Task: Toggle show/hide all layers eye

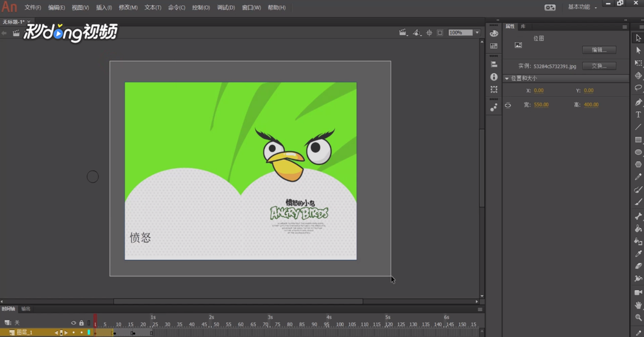Action: pos(73,323)
